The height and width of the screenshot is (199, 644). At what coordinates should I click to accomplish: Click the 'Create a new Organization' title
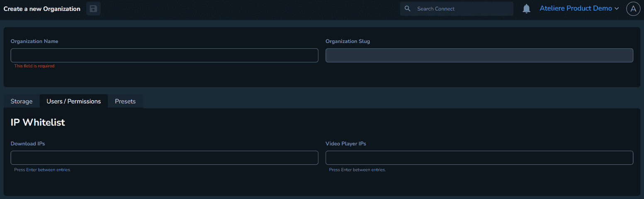point(42,9)
